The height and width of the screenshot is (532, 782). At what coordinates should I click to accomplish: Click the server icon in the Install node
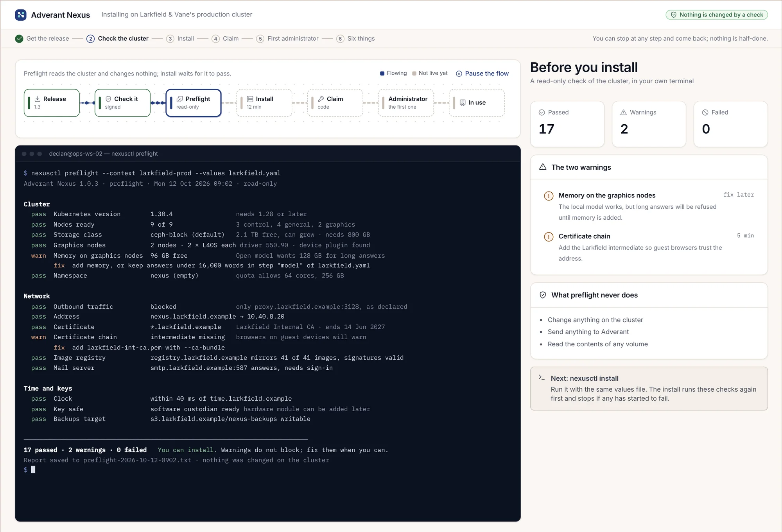click(x=250, y=99)
